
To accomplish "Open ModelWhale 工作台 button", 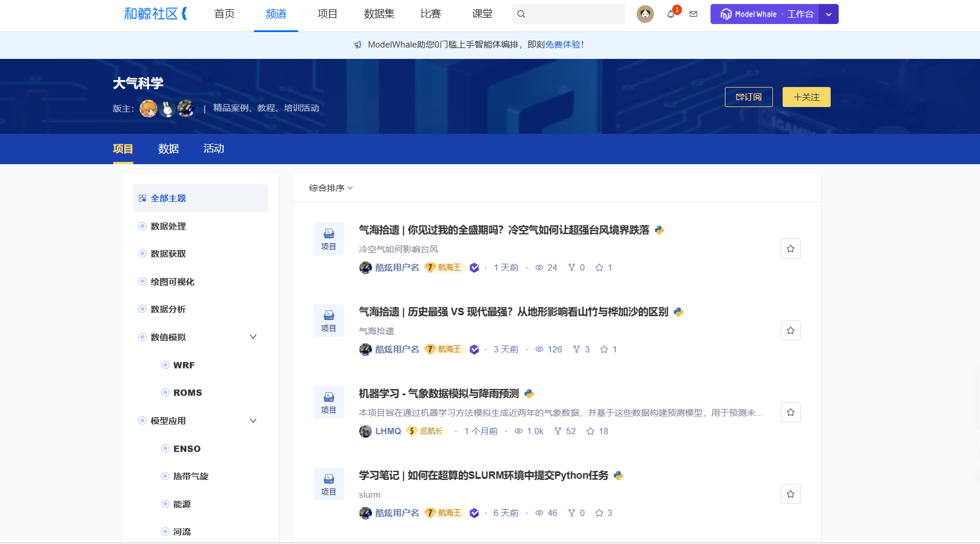I will 765,14.
